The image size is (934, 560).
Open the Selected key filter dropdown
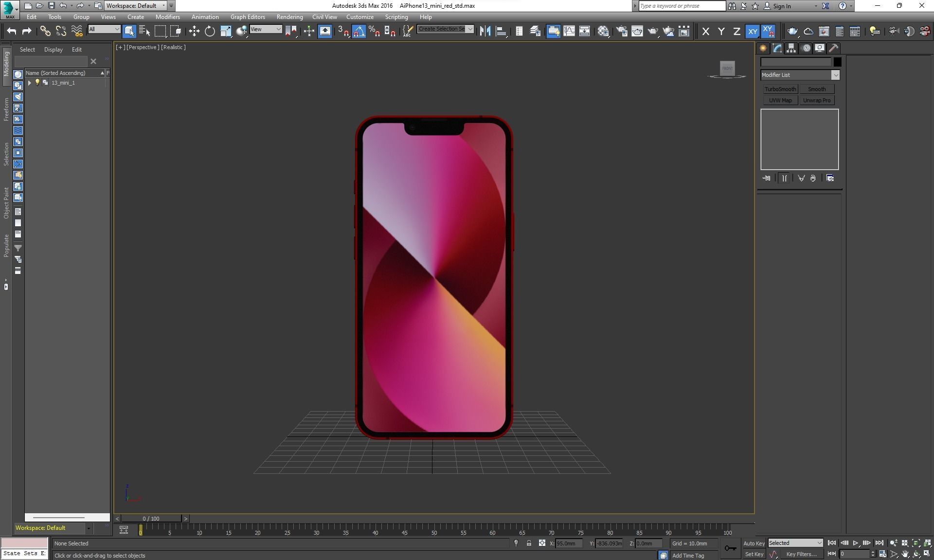coord(795,543)
